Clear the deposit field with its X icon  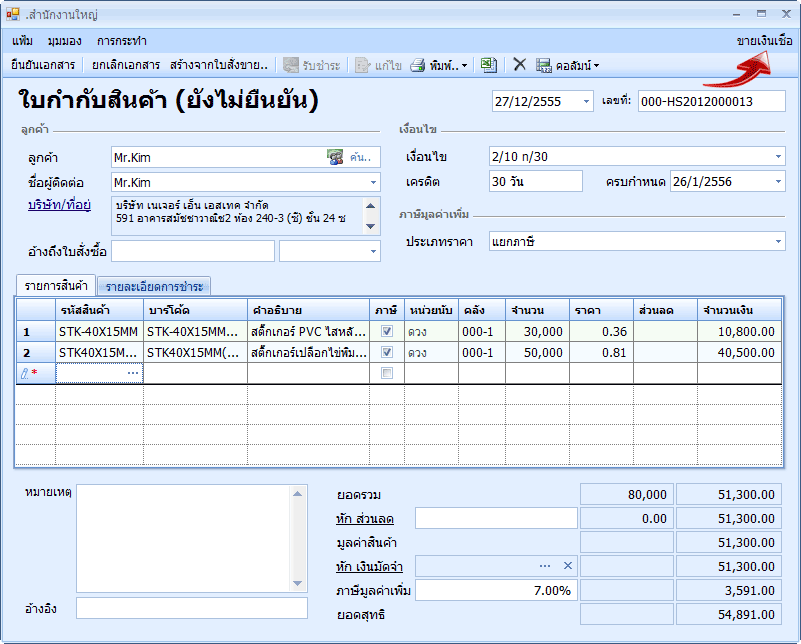point(567,566)
